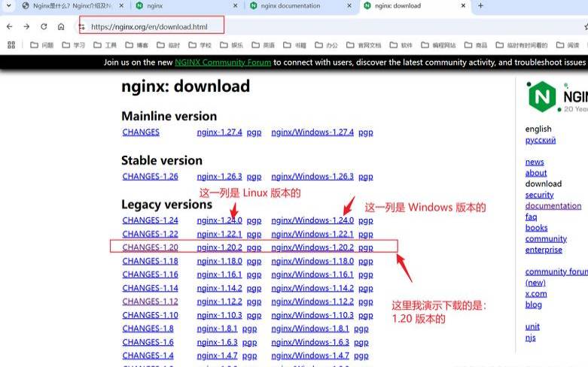Open the 学习 bookmark folder

[x=74, y=45]
